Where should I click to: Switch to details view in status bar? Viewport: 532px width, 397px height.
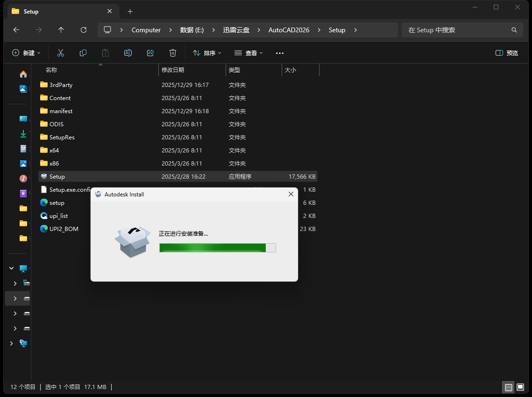(x=508, y=387)
